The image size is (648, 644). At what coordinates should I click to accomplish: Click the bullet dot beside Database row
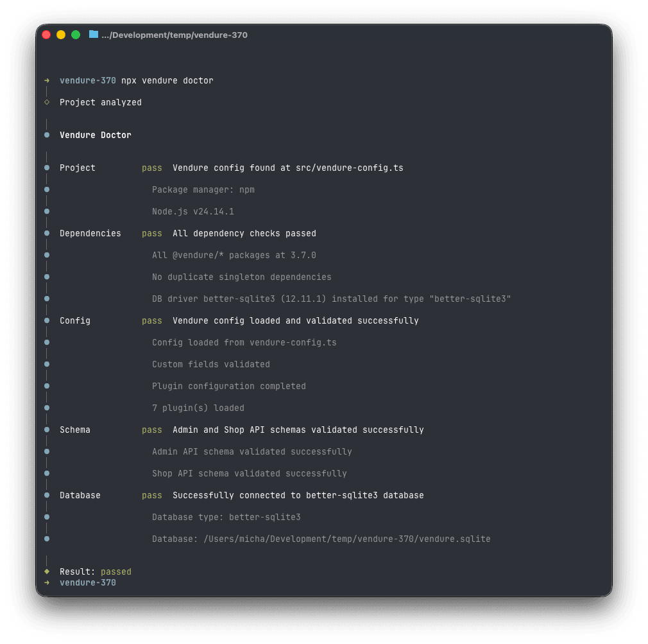(47, 495)
